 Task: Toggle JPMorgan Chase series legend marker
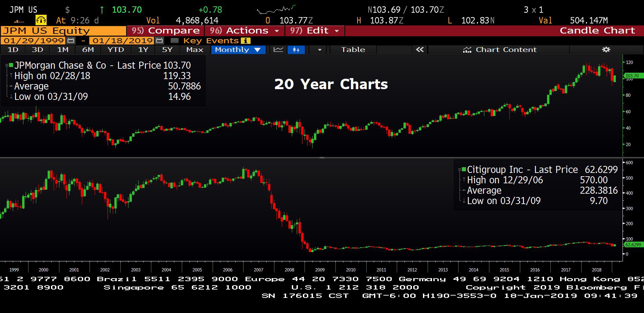coord(11,65)
